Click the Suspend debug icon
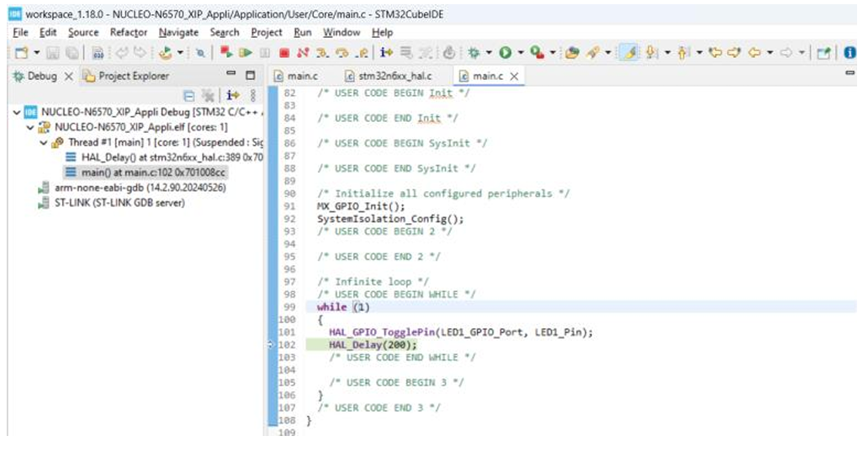This screenshot has height=452, width=868. pos(265,53)
